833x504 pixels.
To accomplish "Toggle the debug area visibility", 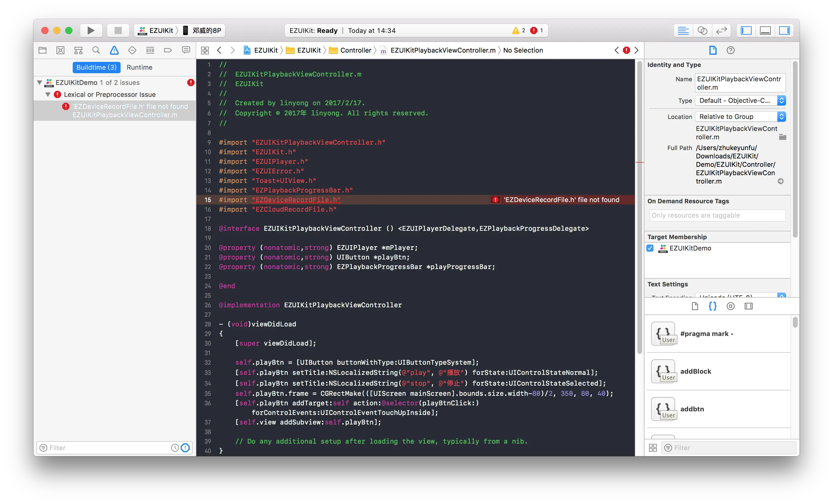I will coord(765,30).
